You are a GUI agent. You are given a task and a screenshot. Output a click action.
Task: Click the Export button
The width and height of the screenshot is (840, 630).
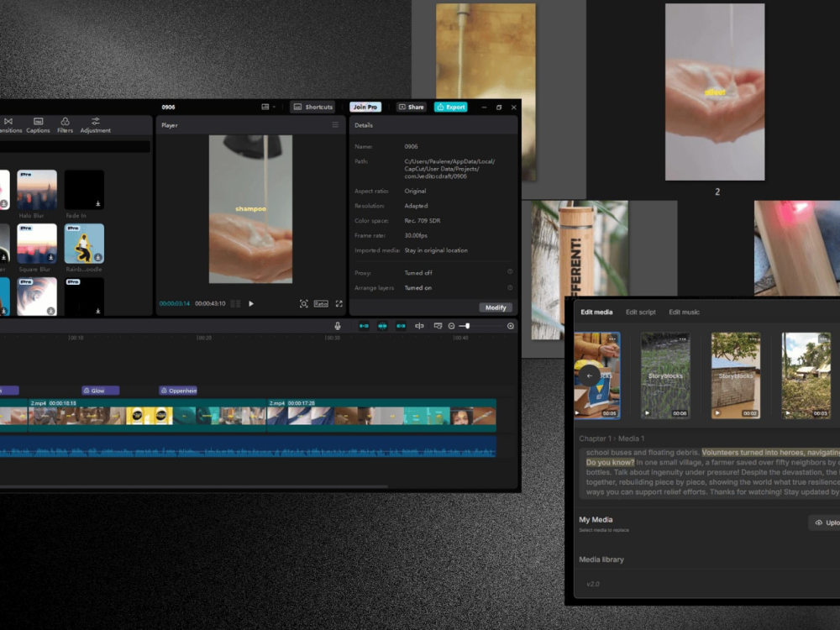(450, 108)
